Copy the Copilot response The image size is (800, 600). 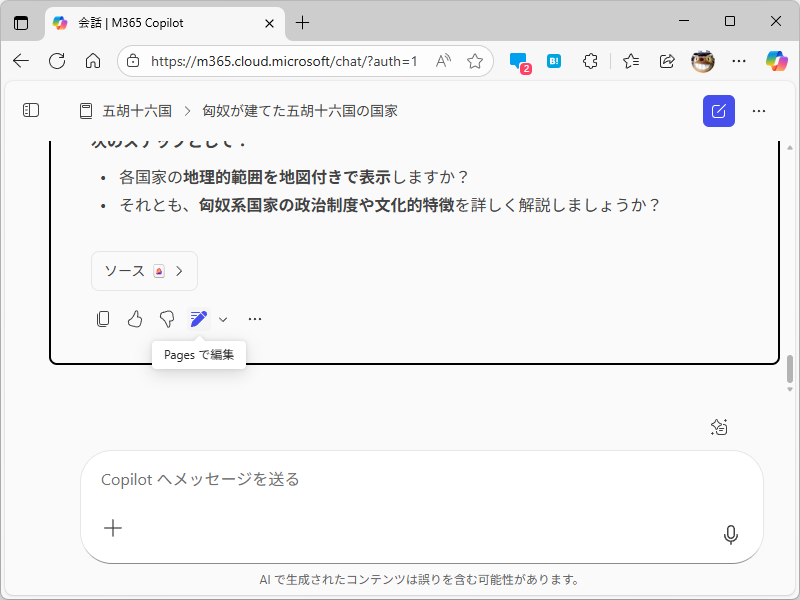[103, 318]
